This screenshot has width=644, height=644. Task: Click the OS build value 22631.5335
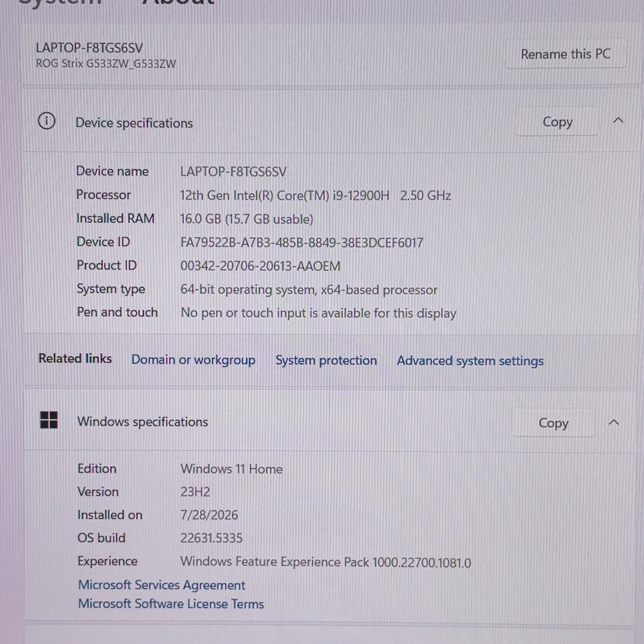coord(211,538)
